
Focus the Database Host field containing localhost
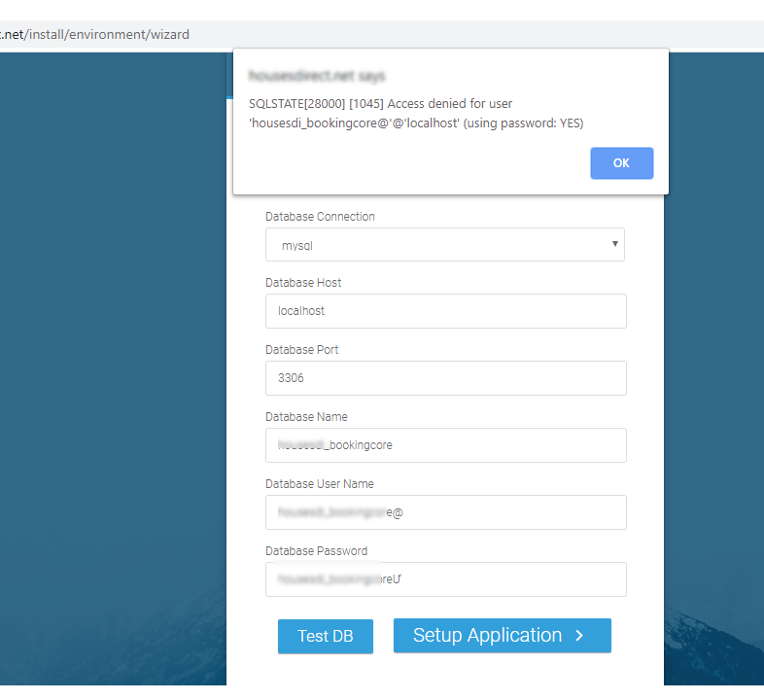[x=445, y=311]
